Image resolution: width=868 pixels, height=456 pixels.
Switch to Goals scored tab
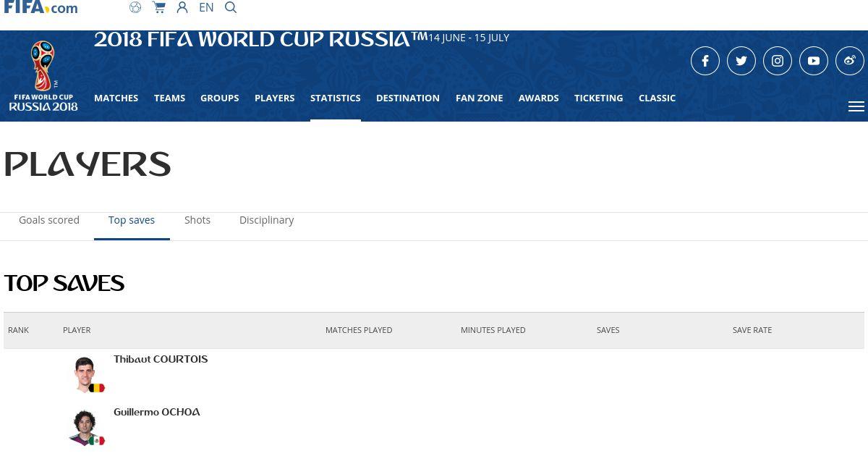click(49, 220)
